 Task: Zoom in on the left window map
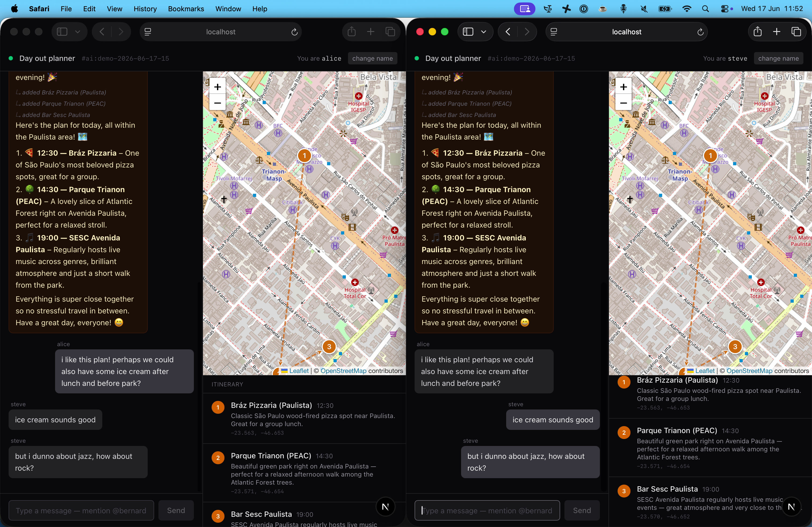point(217,87)
